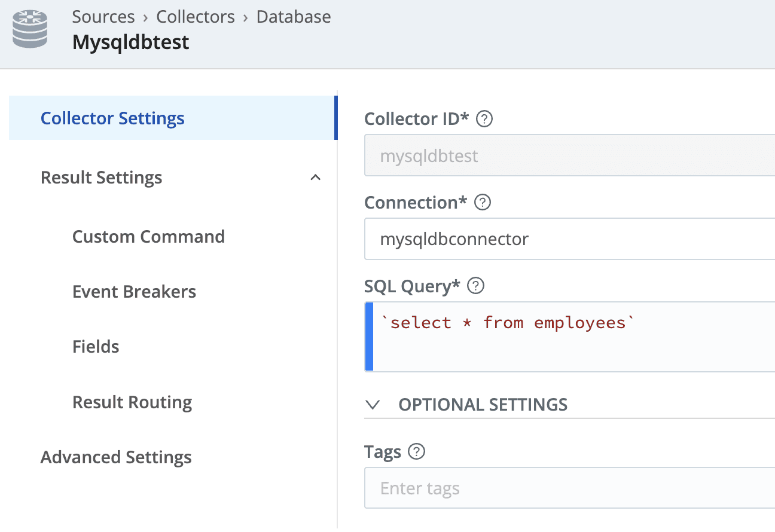
Task: Open Result Routing settings
Action: (x=132, y=402)
